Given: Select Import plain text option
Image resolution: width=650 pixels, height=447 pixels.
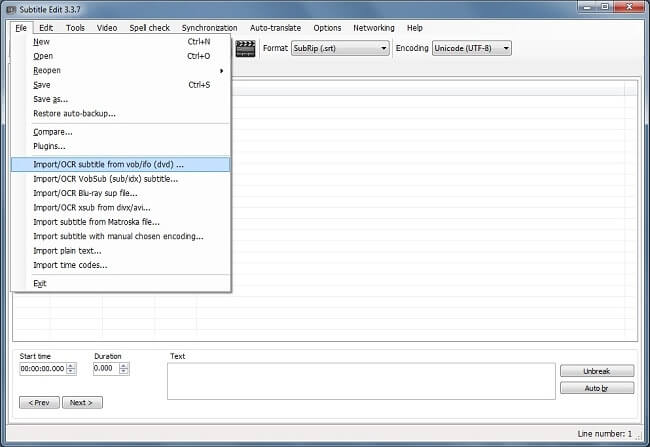Looking at the screenshot, I should pyautogui.click(x=67, y=251).
